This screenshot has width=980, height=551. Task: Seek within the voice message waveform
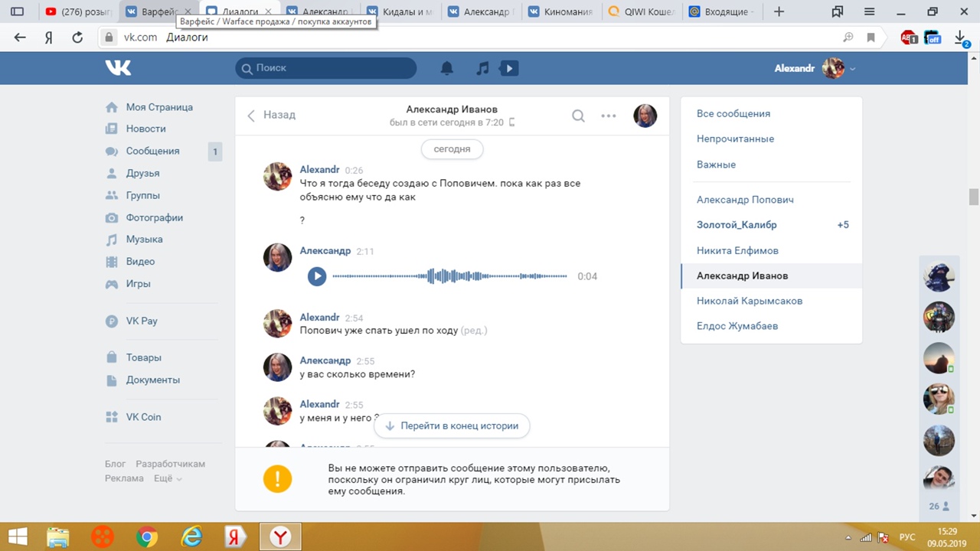[x=449, y=276]
